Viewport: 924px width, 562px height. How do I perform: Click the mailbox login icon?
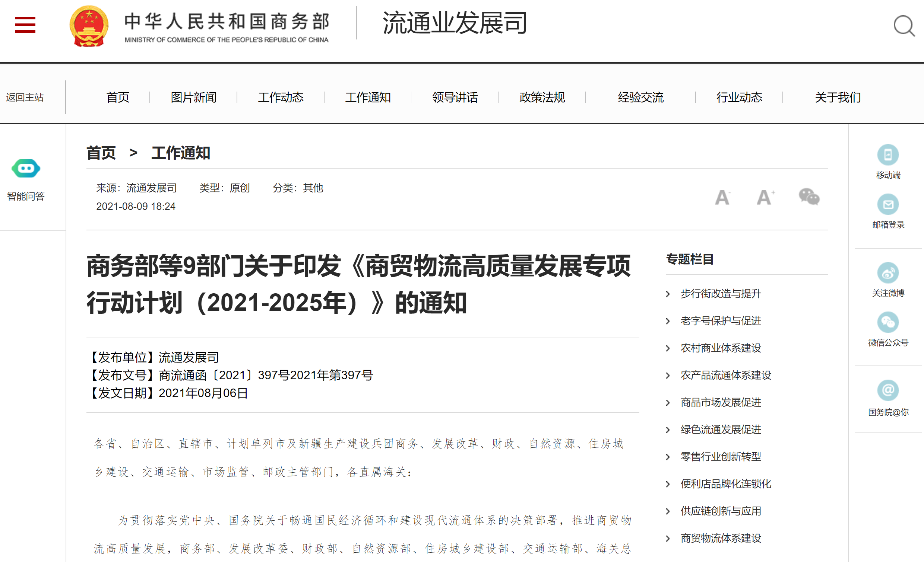coord(887,205)
